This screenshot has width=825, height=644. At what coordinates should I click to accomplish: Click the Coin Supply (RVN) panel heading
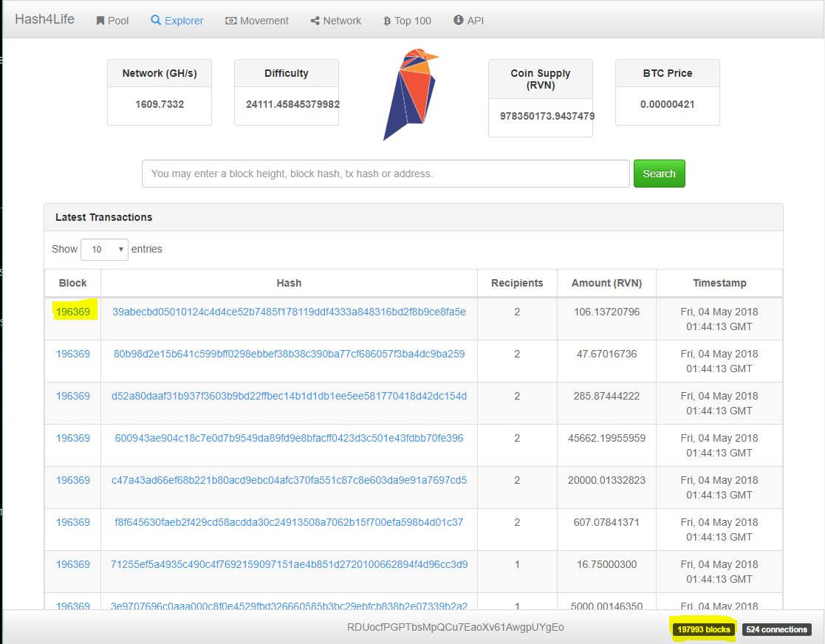coord(541,79)
